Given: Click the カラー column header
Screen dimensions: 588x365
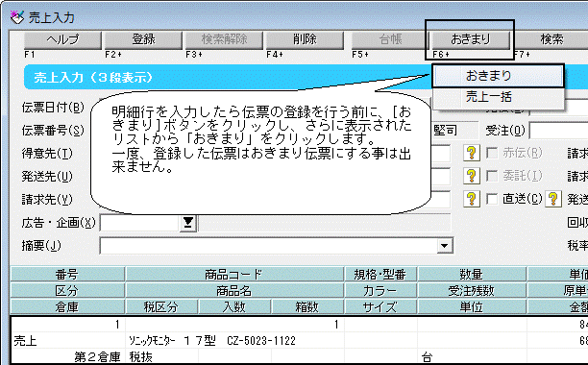Looking at the screenshot, I should 380,291.
